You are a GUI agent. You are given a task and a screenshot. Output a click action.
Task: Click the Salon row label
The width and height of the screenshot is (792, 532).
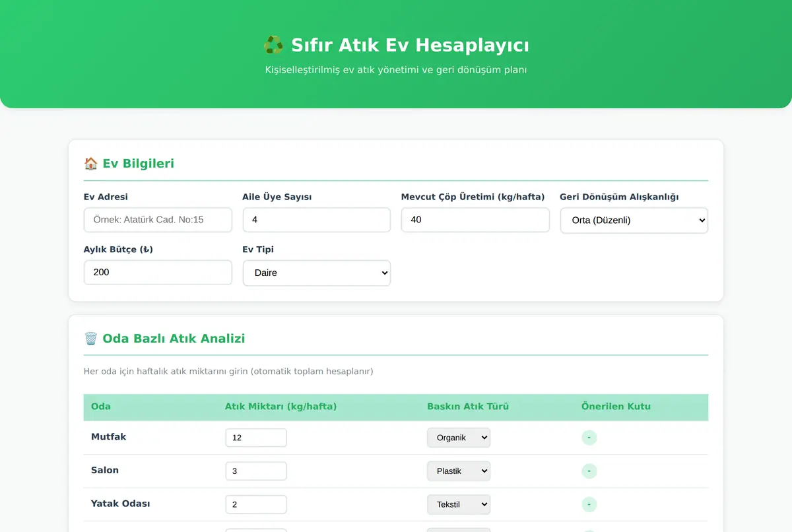pyautogui.click(x=105, y=471)
